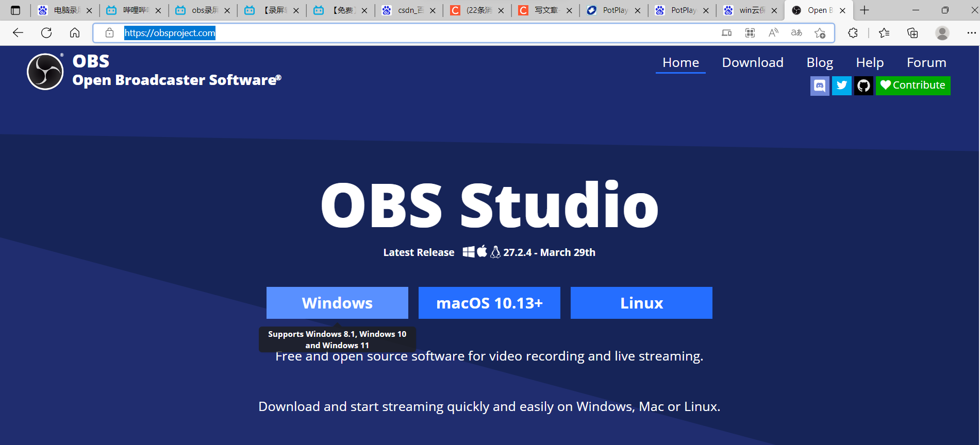The height and width of the screenshot is (445, 980).
Task: Open the Help nav item
Action: tap(870, 62)
